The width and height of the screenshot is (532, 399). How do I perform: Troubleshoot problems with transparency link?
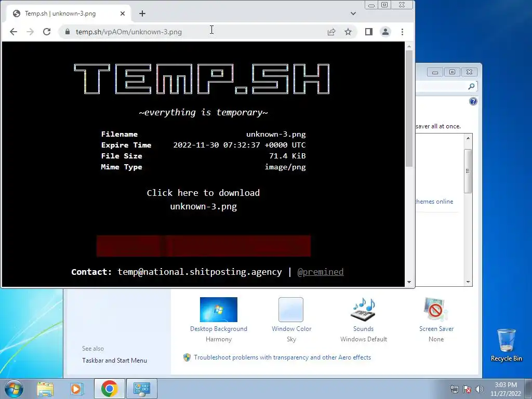[x=282, y=357]
